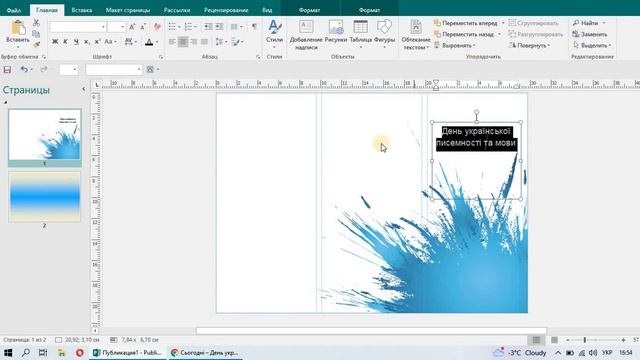640x360 pixels.
Task: Click Send Backward (Переместить назад)
Action: tap(464, 34)
